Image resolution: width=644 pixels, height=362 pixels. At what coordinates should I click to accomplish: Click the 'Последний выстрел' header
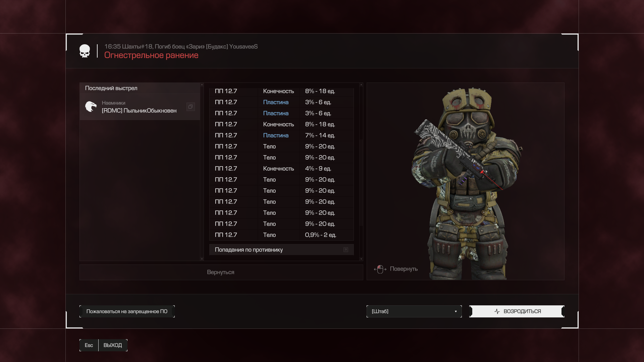[140, 88]
